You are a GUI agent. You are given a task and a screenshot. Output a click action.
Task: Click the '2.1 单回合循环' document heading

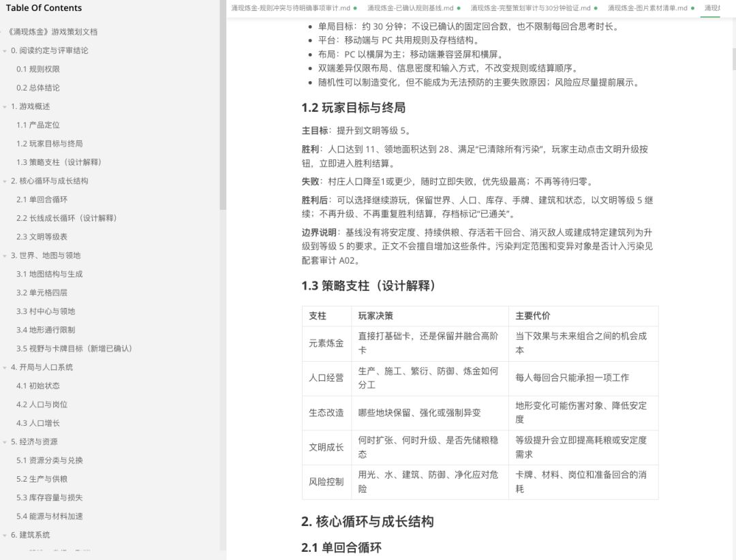[x=341, y=548]
